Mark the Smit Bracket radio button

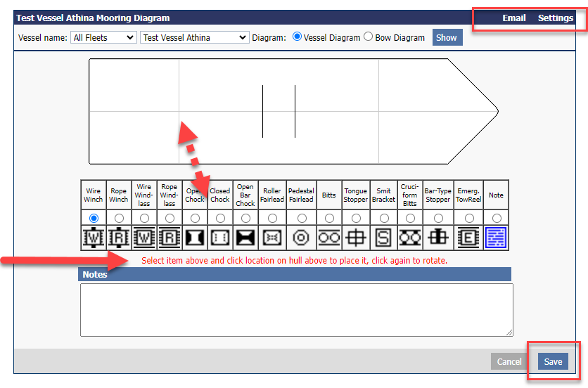[x=384, y=218]
